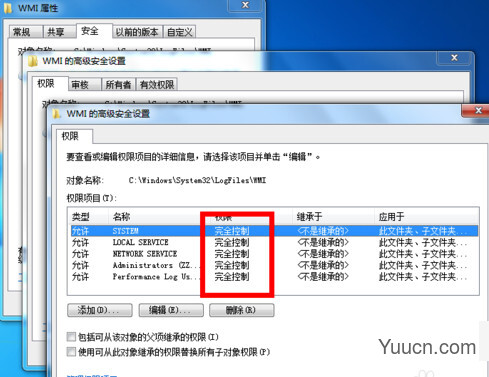
Task: Click folder icon in WMI 属性 title bar
Action: [7, 7]
